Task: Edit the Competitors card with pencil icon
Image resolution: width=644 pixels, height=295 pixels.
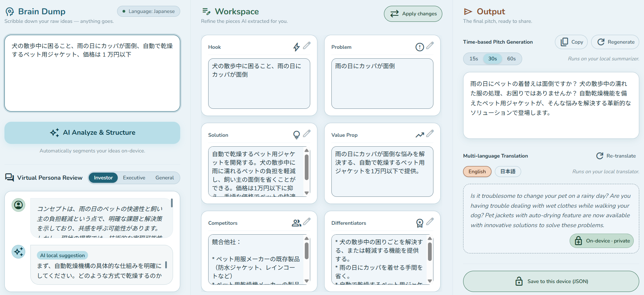Action: 307,221
